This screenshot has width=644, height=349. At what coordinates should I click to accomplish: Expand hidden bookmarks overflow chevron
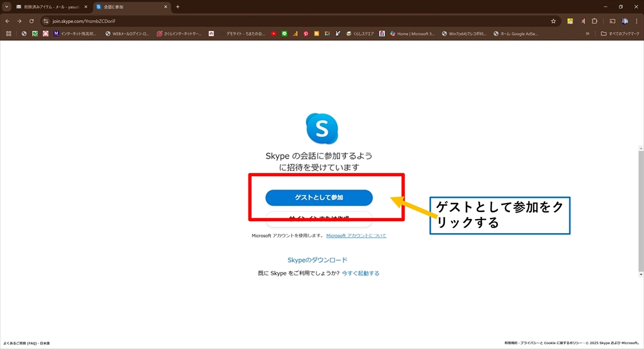pyautogui.click(x=588, y=33)
